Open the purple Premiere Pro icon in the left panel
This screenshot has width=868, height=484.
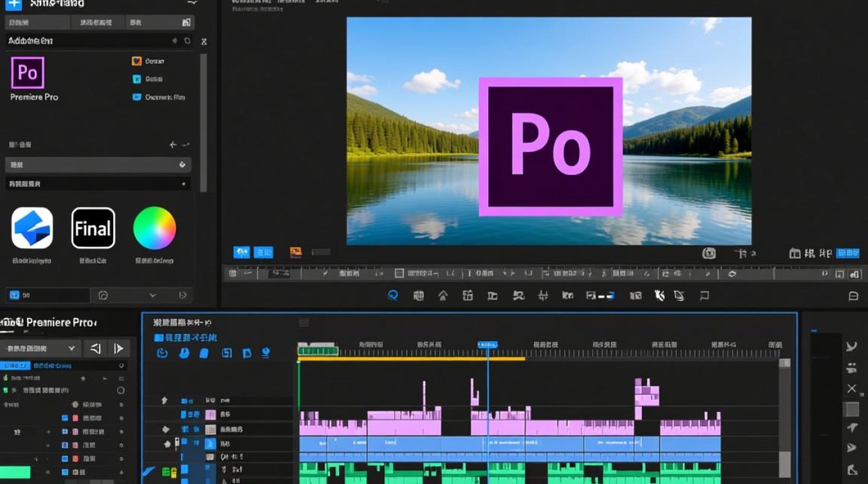click(28, 72)
